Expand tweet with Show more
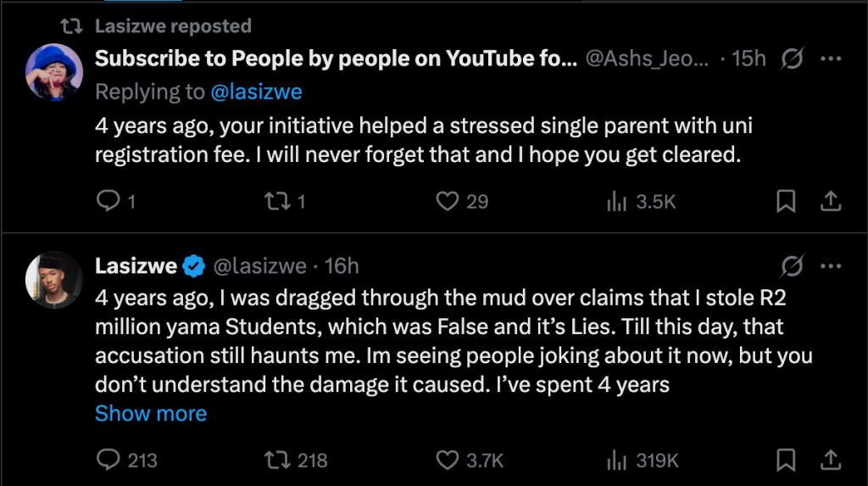This screenshot has width=868, height=486. point(151,414)
